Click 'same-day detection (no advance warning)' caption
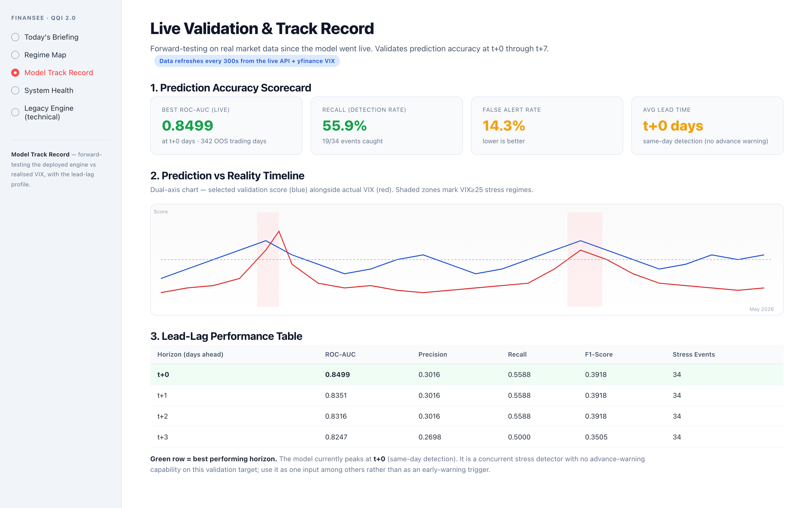The width and height of the screenshot is (812, 508). pos(705,141)
